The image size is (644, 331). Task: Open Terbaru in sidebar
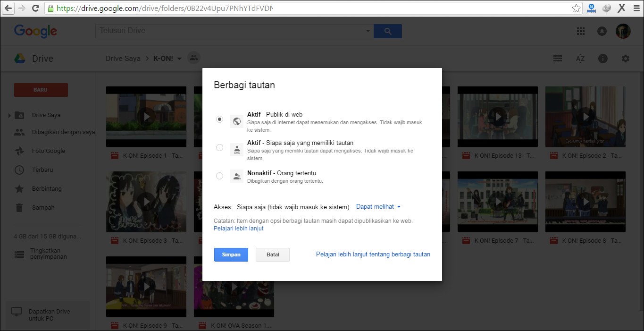coord(42,170)
